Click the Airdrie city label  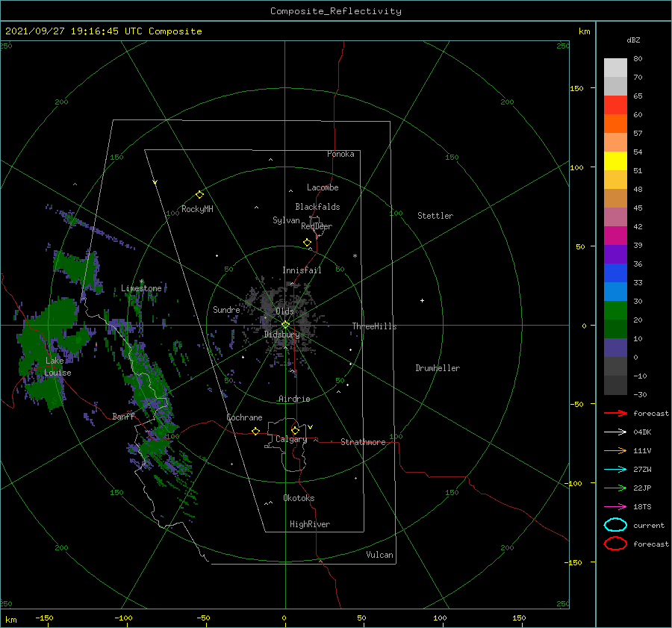[294, 399]
